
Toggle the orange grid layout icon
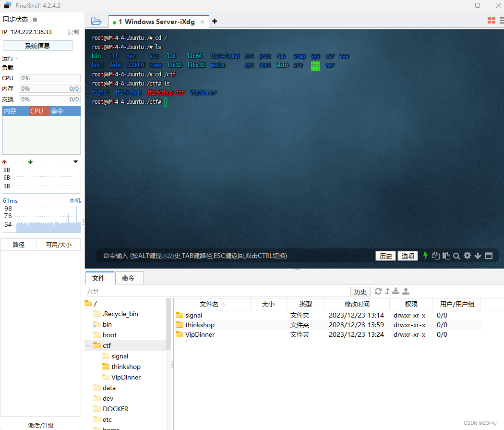point(491,21)
